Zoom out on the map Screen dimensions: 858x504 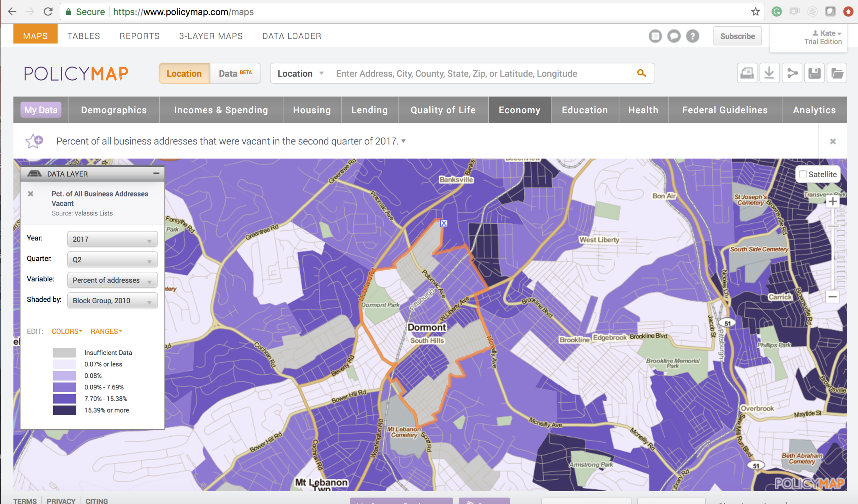[832, 296]
